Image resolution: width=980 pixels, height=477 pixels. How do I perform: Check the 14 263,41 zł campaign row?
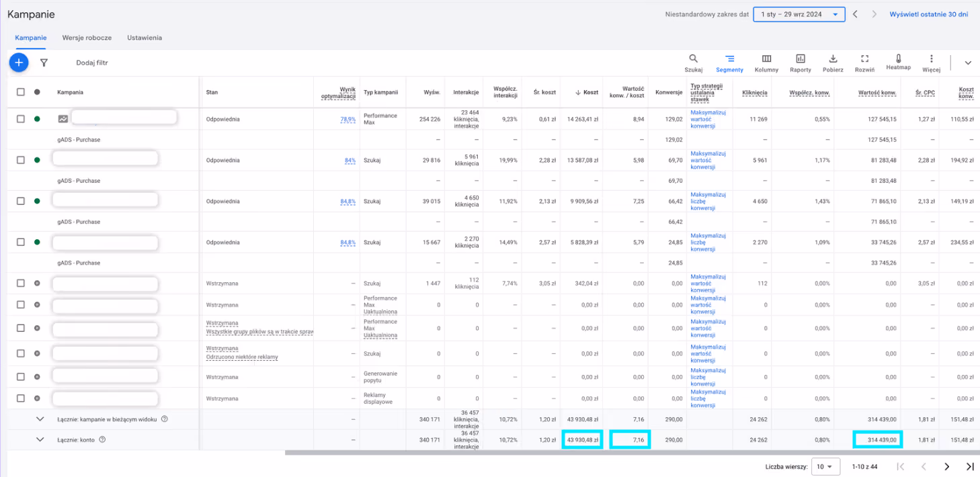(20, 119)
